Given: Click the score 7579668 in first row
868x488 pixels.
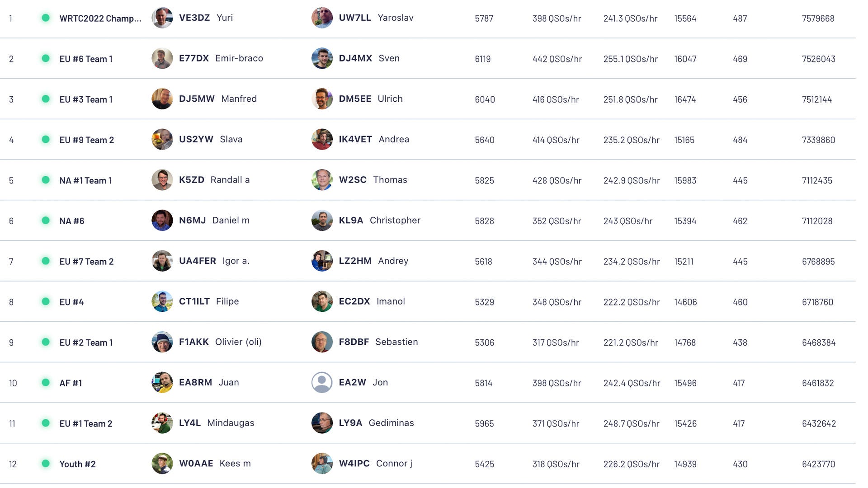Looking at the screenshot, I should [x=818, y=19].
